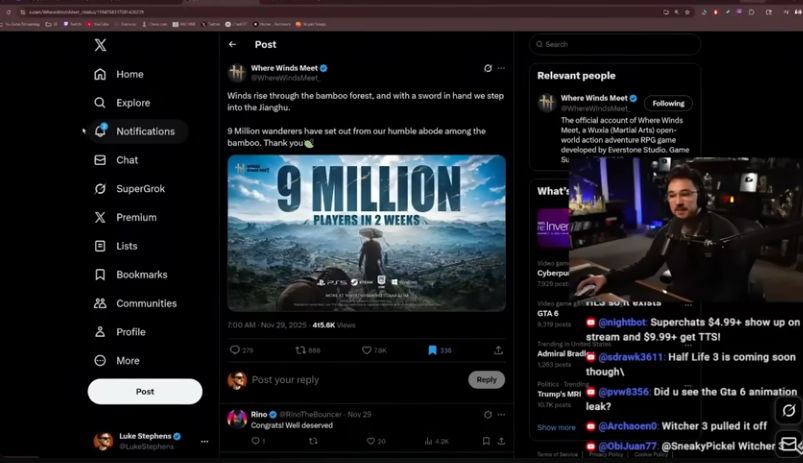Image resolution: width=803 pixels, height=463 pixels.
Task: Repost the Where Winds Meet post
Action: [x=301, y=350]
